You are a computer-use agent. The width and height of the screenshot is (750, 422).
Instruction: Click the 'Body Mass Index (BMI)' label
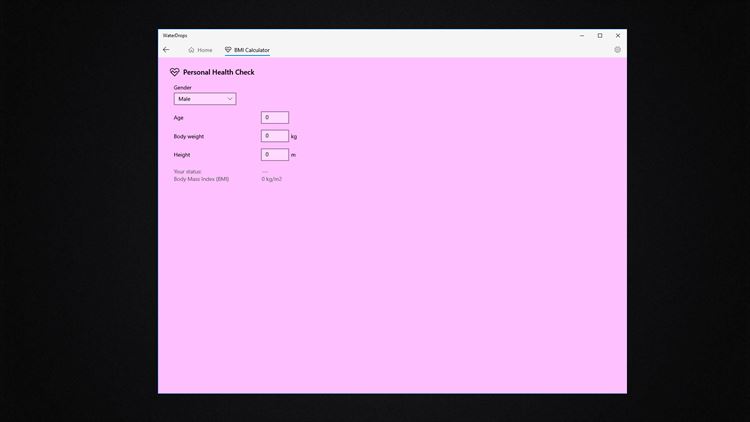click(x=201, y=179)
